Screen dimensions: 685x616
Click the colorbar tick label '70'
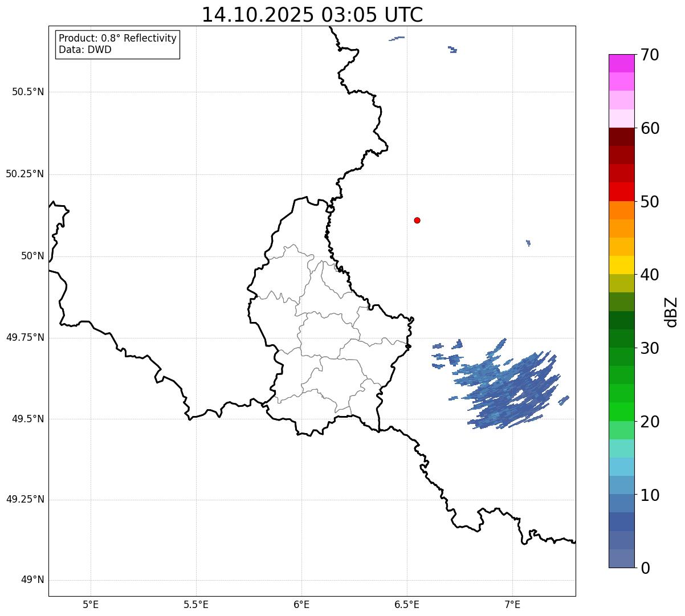pyautogui.click(x=649, y=55)
